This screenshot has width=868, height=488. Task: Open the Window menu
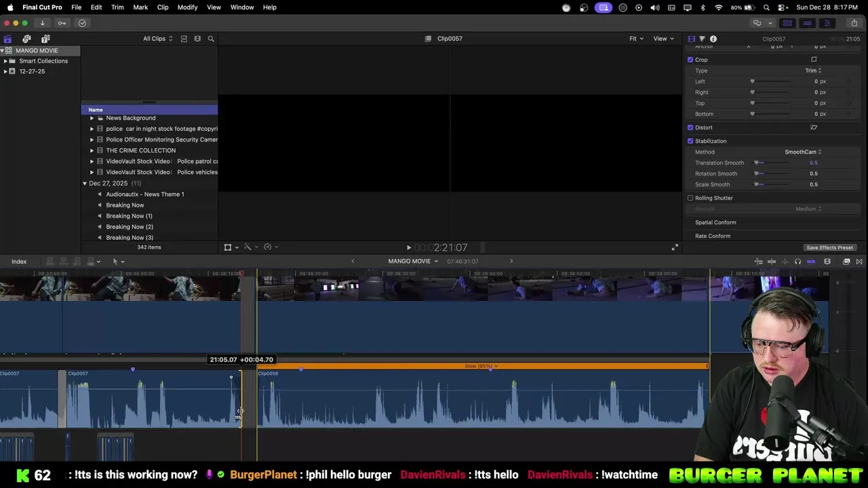242,7
